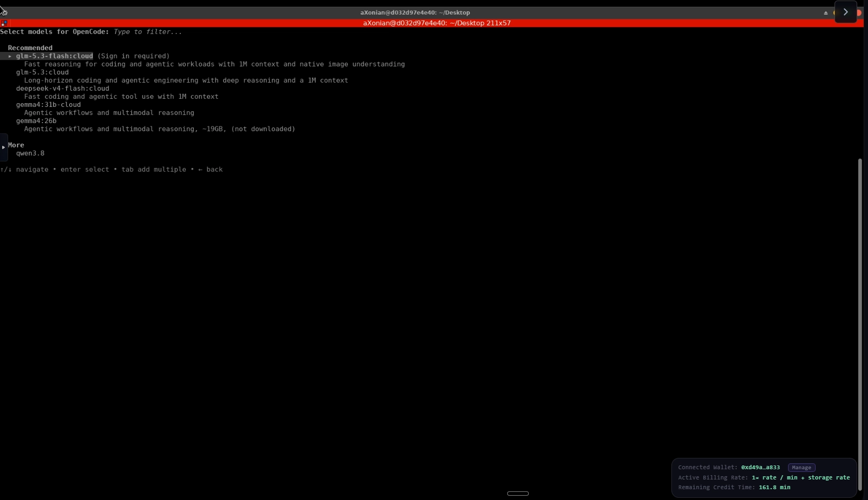Click description 'Fast reasoning for coding and agentic workloads'

[x=214, y=64]
